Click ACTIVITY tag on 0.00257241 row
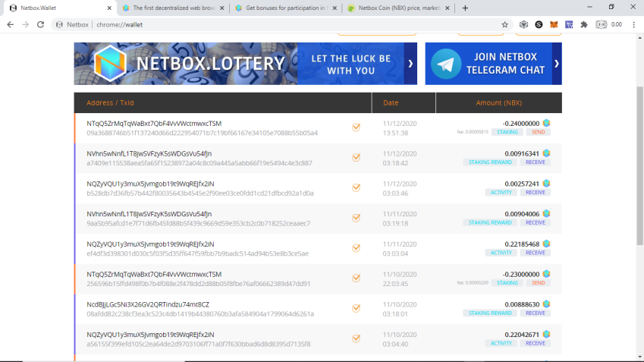Viewport: 644px width, 362px height. click(x=501, y=192)
